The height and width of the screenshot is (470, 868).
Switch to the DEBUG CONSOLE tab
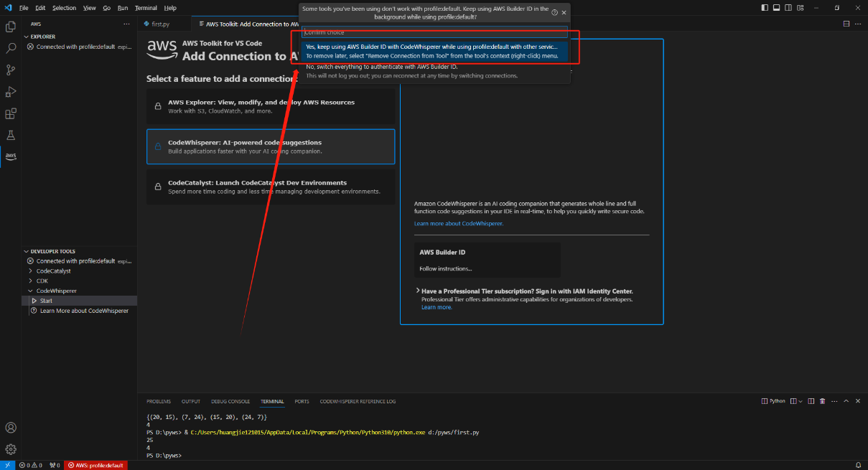point(230,401)
